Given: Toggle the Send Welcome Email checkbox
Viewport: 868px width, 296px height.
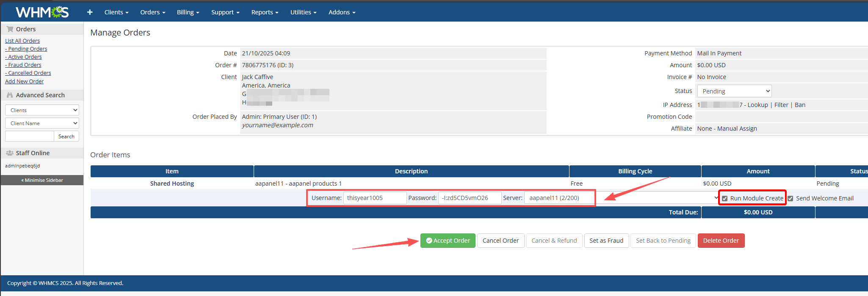Looking at the screenshot, I should point(790,198).
